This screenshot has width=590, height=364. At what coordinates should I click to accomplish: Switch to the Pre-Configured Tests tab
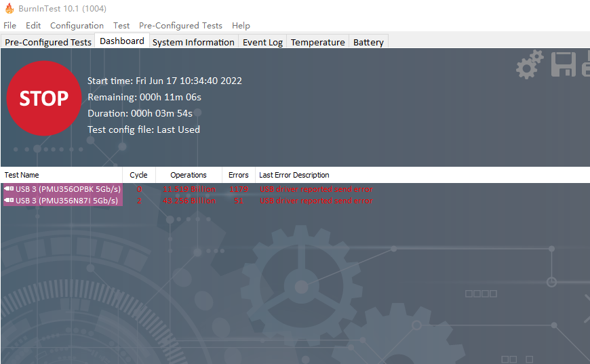[47, 42]
